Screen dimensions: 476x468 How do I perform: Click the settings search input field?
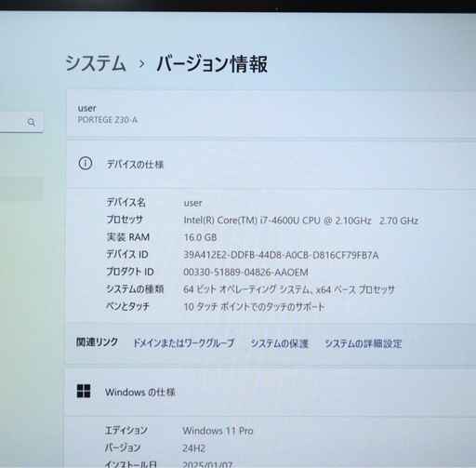click(x=21, y=122)
